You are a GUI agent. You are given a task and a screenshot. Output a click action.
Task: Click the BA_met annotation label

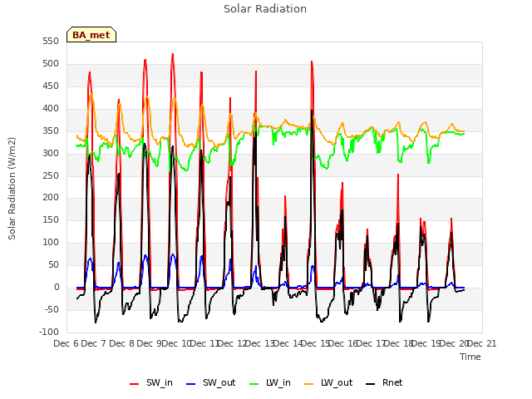(91, 35)
